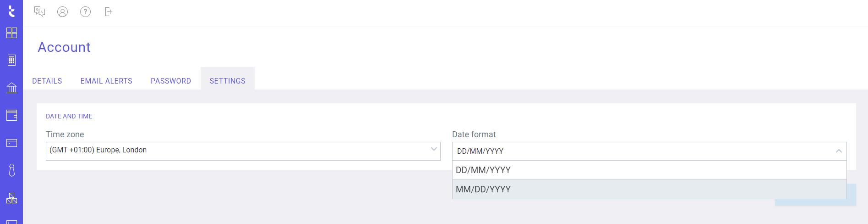The image size is (868, 224).
Task: Switch to the Email Alerts tab
Action: [106, 81]
